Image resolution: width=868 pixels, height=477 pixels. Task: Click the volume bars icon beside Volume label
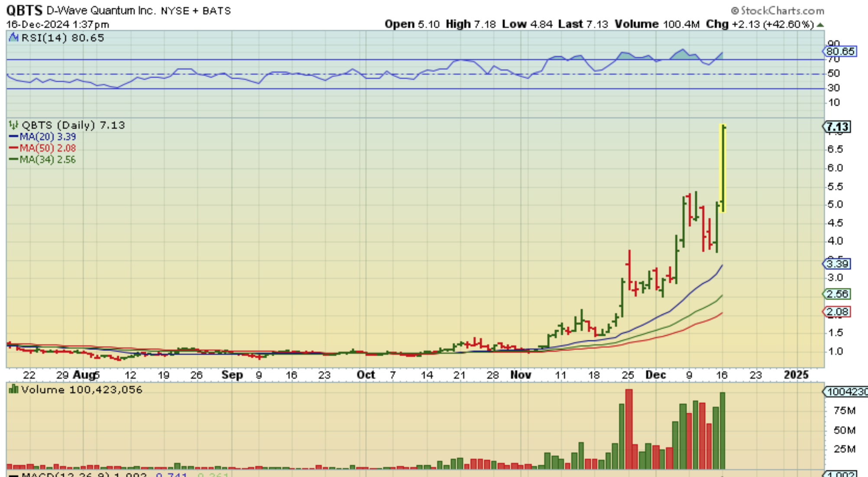pyautogui.click(x=13, y=389)
